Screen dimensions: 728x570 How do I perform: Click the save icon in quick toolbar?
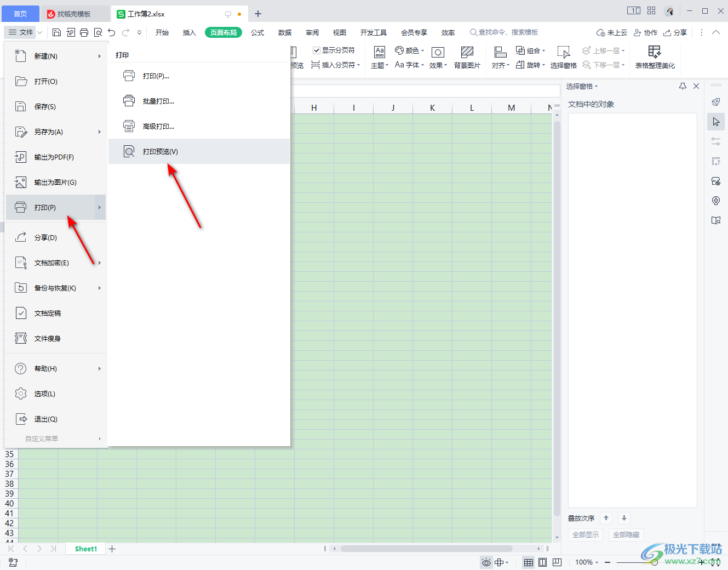pyautogui.click(x=56, y=33)
